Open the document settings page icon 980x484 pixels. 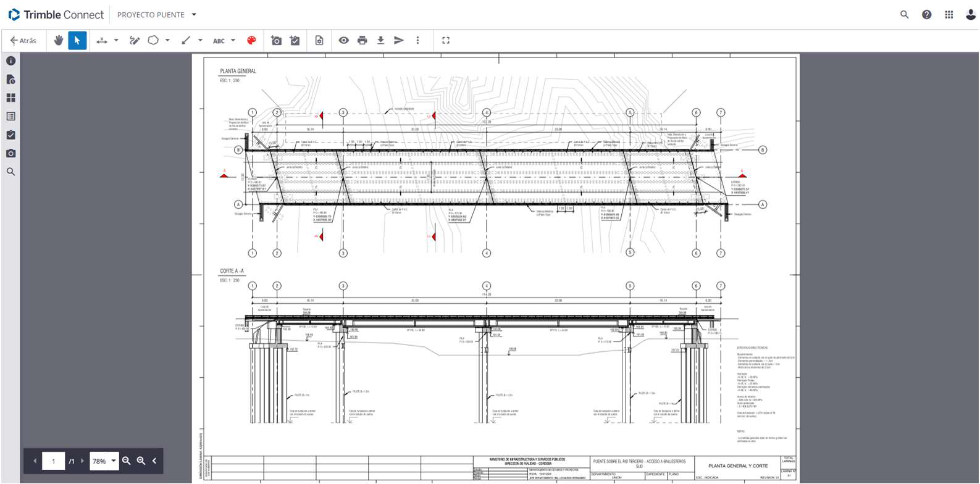click(319, 41)
